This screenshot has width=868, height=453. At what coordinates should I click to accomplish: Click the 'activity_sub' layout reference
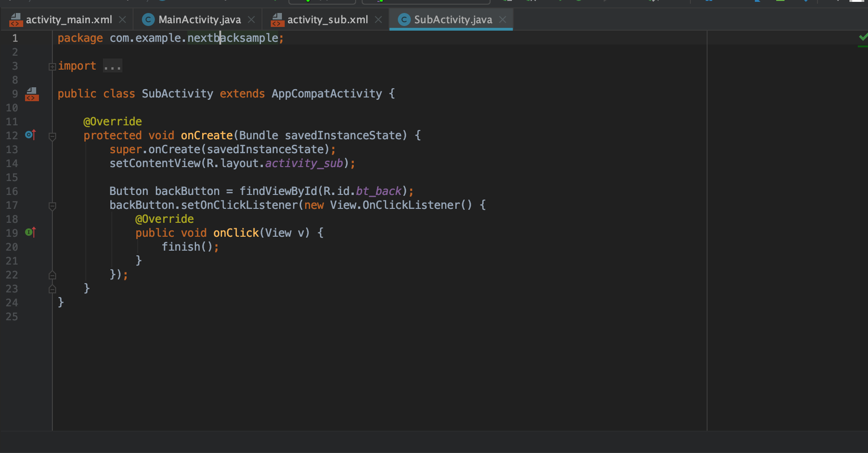(x=304, y=163)
